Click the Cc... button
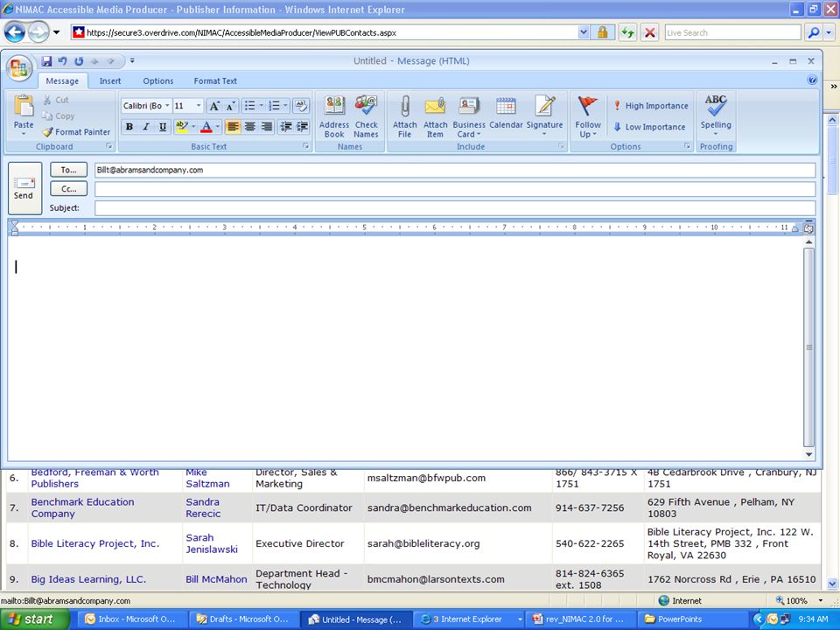The width and height of the screenshot is (840, 630). [x=68, y=189]
